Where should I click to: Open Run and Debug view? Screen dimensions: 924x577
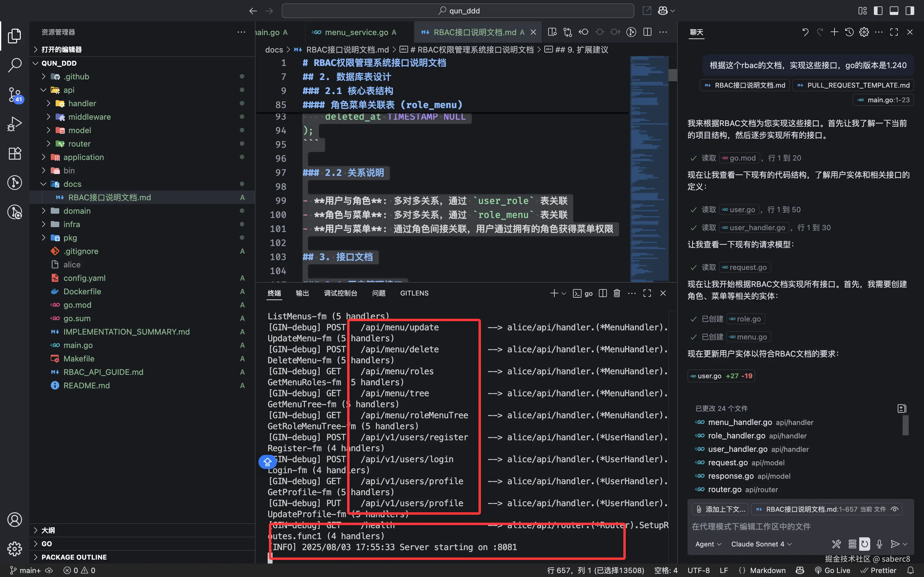(x=14, y=124)
